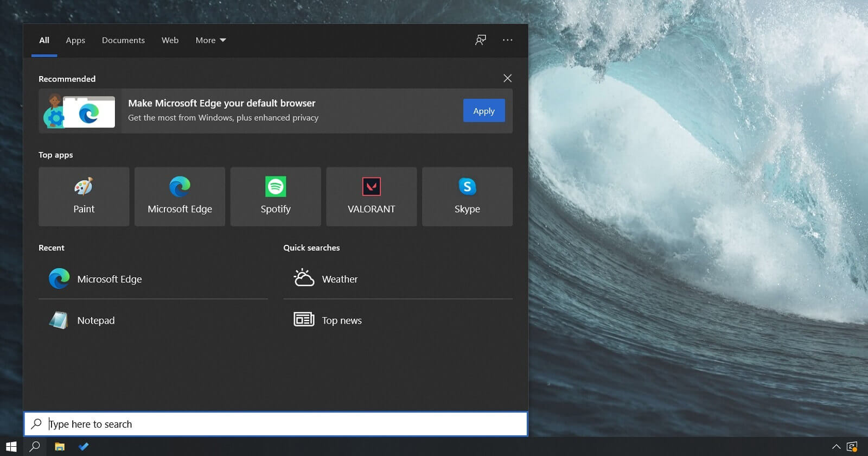The image size is (868, 456).
Task: Open File Explorer from the taskbar
Action: click(60, 447)
